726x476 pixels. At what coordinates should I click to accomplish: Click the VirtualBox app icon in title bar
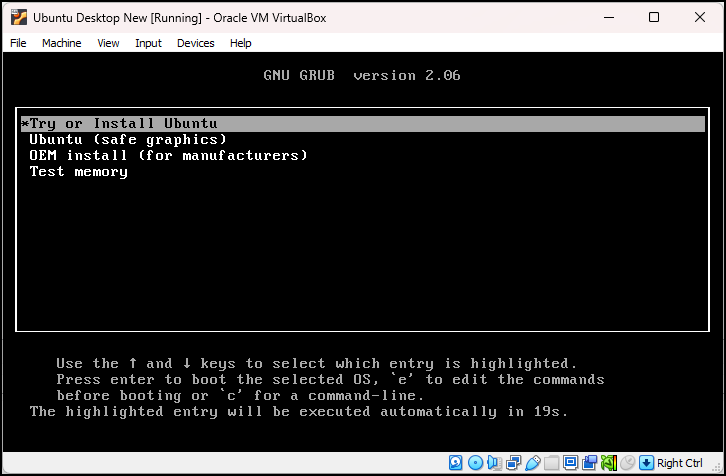(x=19, y=17)
